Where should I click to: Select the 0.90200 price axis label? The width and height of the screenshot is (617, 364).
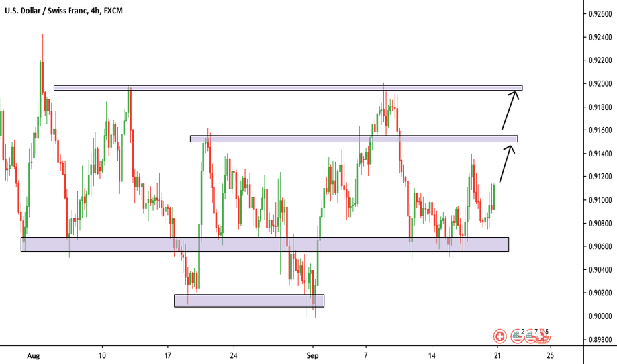click(x=600, y=293)
